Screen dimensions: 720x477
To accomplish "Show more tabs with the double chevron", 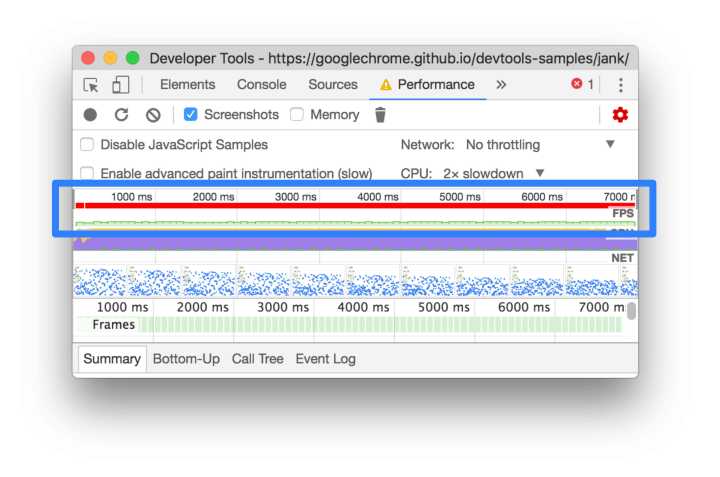I will click(501, 84).
